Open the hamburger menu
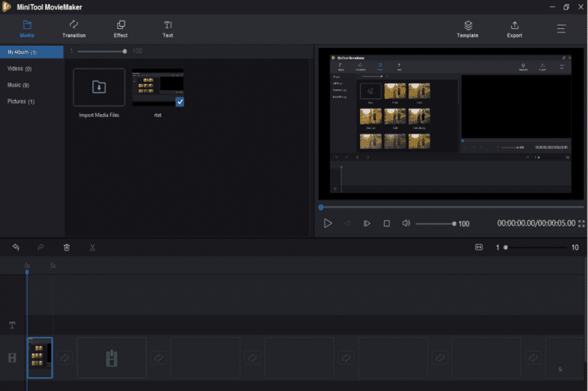Viewport: 588px width, 391px height. click(561, 28)
